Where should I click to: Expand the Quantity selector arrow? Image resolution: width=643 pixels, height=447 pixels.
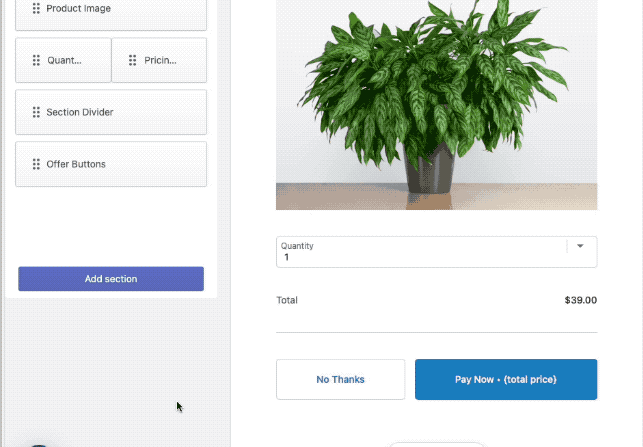coord(580,246)
